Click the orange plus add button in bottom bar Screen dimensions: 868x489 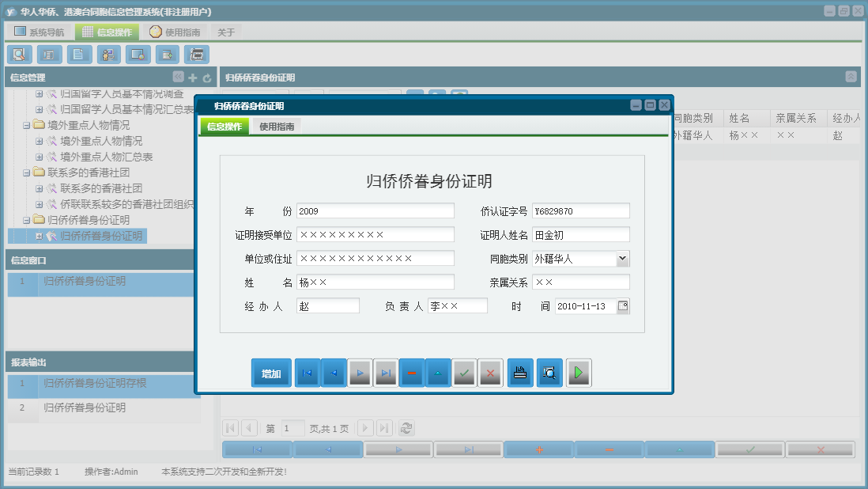click(539, 449)
